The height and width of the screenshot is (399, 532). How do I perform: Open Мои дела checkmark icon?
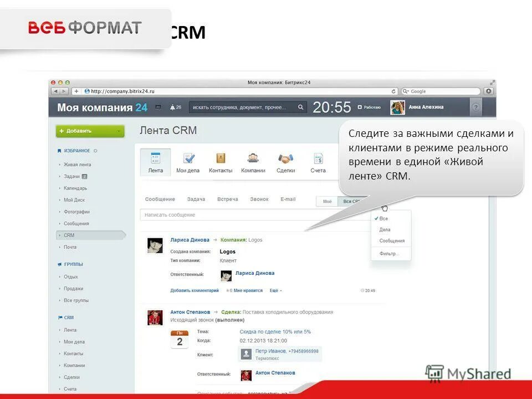(188, 158)
